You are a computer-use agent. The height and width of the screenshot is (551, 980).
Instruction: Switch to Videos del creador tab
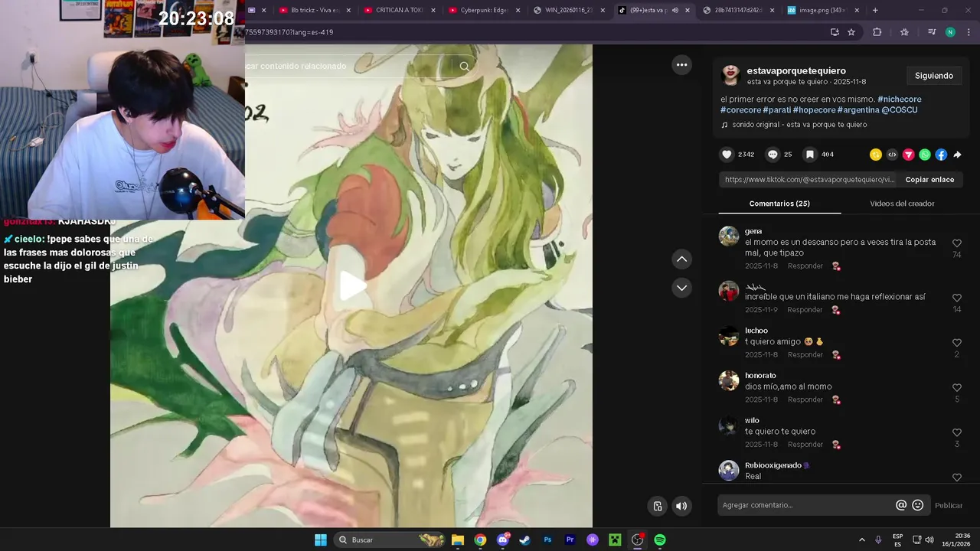coord(902,204)
